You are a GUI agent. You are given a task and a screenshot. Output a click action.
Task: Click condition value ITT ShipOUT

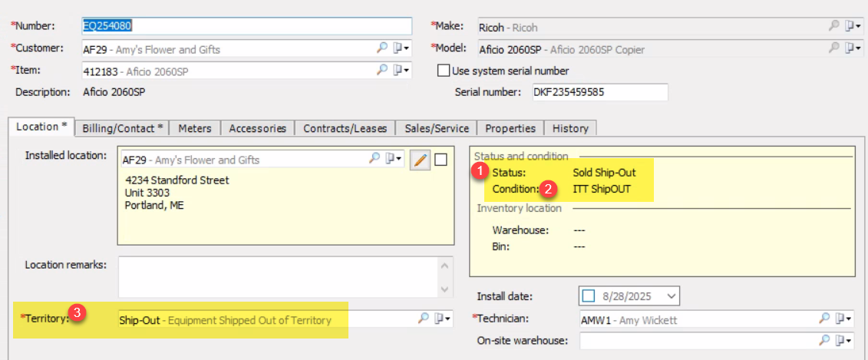coord(601,189)
